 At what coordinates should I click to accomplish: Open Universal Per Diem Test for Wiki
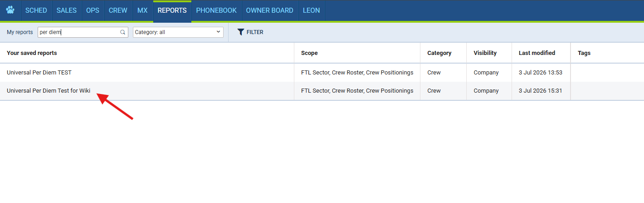[x=49, y=90]
